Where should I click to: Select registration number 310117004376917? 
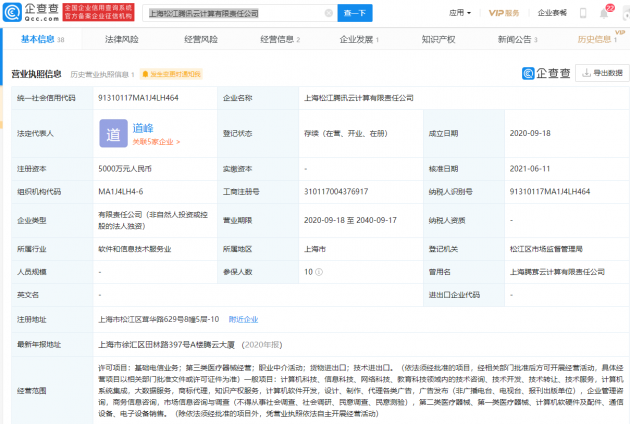click(x=336, y=192)
